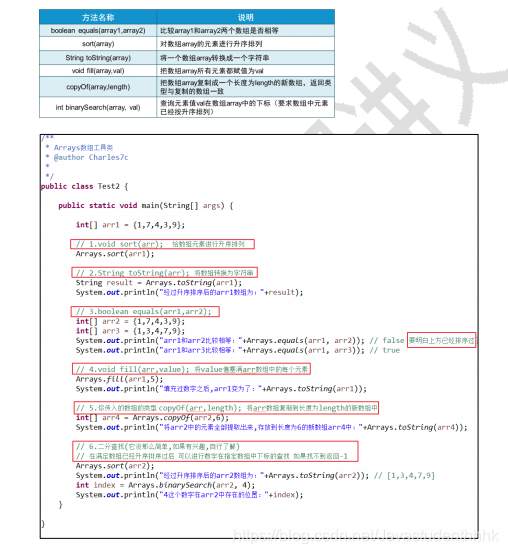Click the comment '// 4.void fill(arr,value);'
Image resolution: width=508 pixels, height=554 pixels.
[132, 369]
